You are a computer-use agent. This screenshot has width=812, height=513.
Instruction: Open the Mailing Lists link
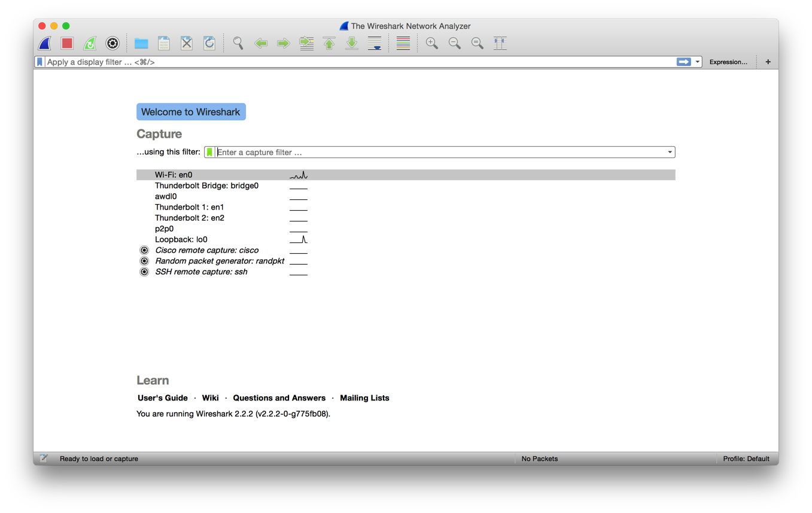(364, 397)
